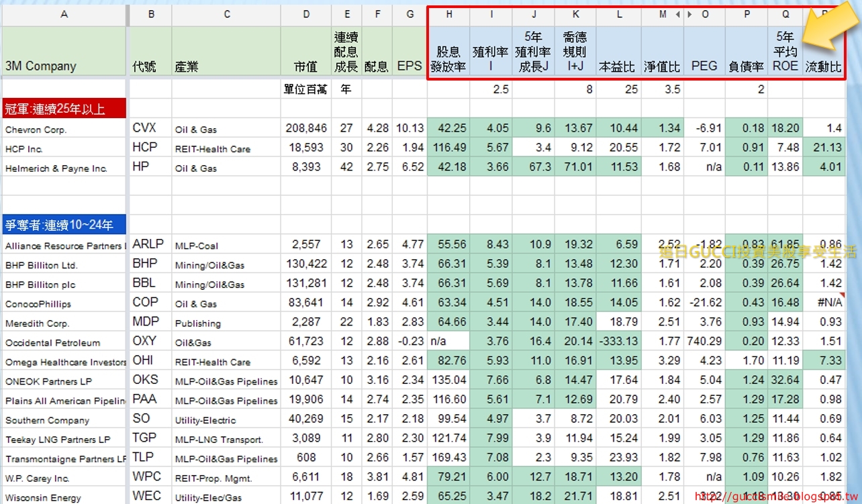The image size is (862, 504).
Task: Select the 'Southern Company' cell
Action: tap(64, 419)
